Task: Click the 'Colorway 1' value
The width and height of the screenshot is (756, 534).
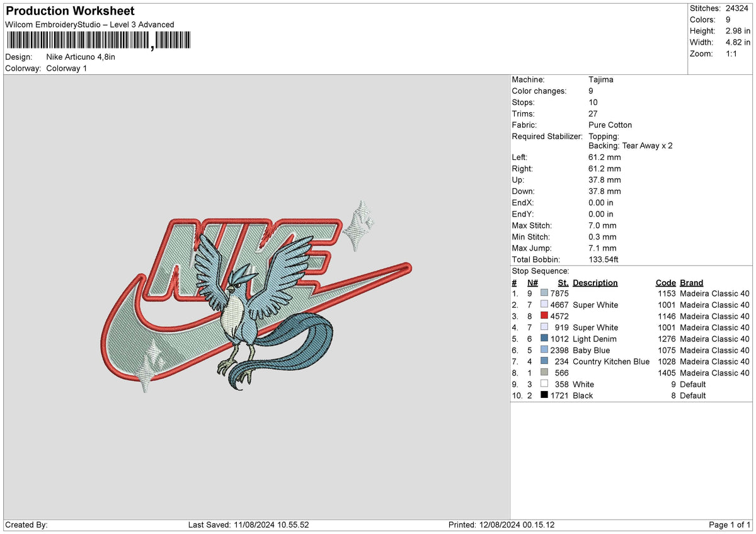Action: pyautogui.click(x=67, y=68)
